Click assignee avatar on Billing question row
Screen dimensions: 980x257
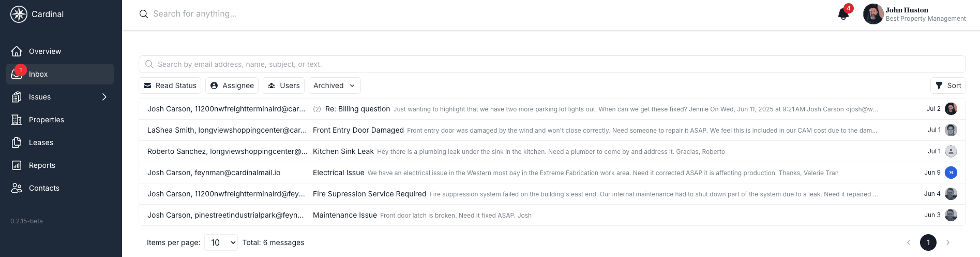pos(951,109)
